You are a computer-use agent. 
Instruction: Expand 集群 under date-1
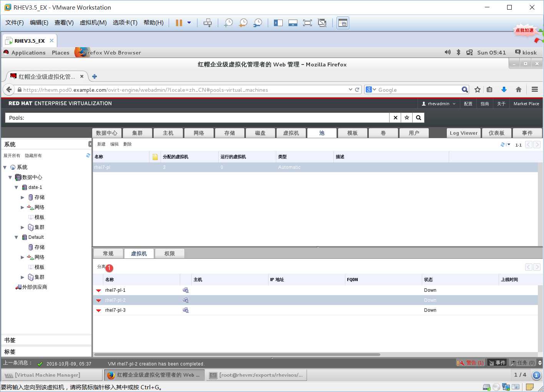[23, 227]
